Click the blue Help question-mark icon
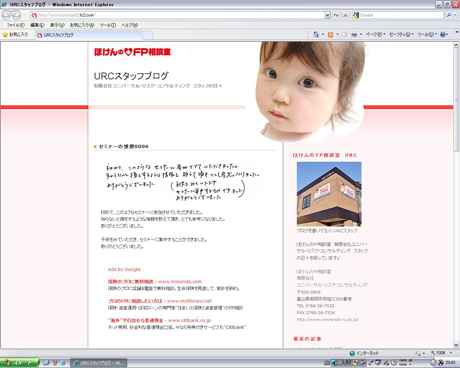The image size is (460, 368). point(443,34)
